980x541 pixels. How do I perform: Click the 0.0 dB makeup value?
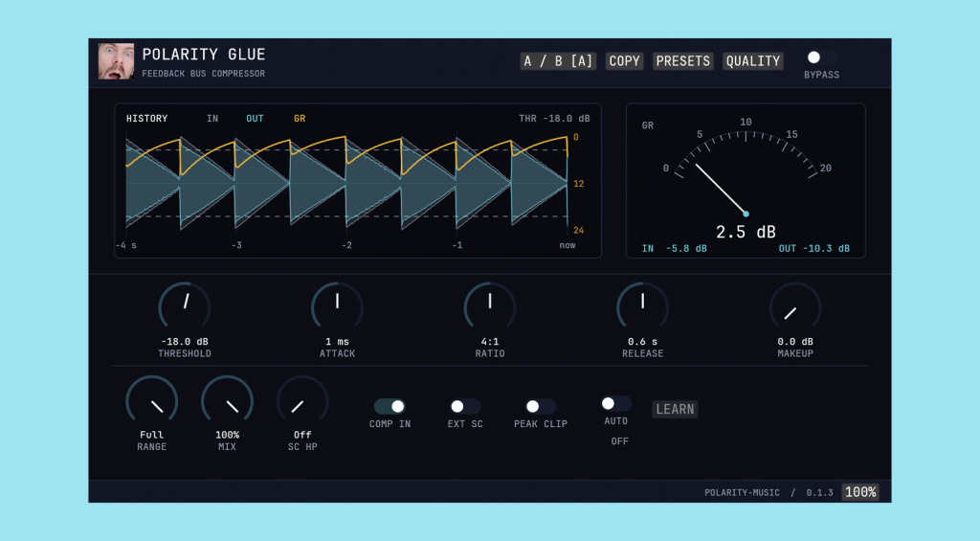click(x=795, y=342)
